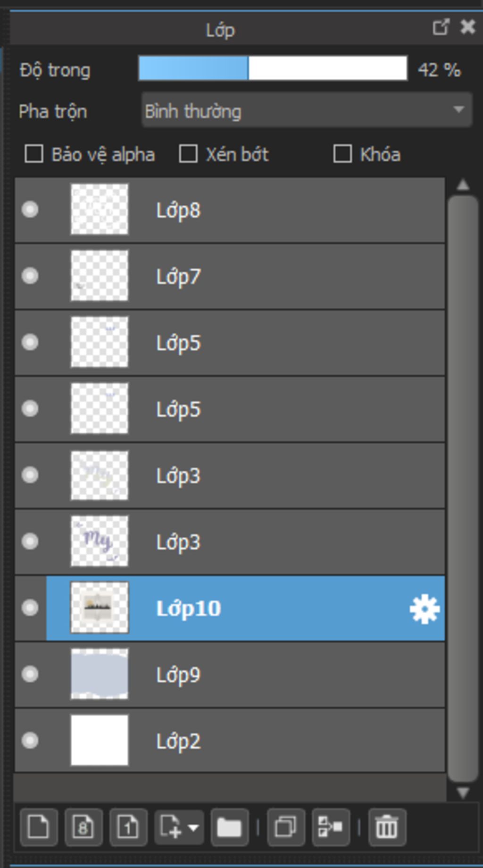Click the Độ trong opacity slider
Screen dimensions: 483x868
pos(273,69)
